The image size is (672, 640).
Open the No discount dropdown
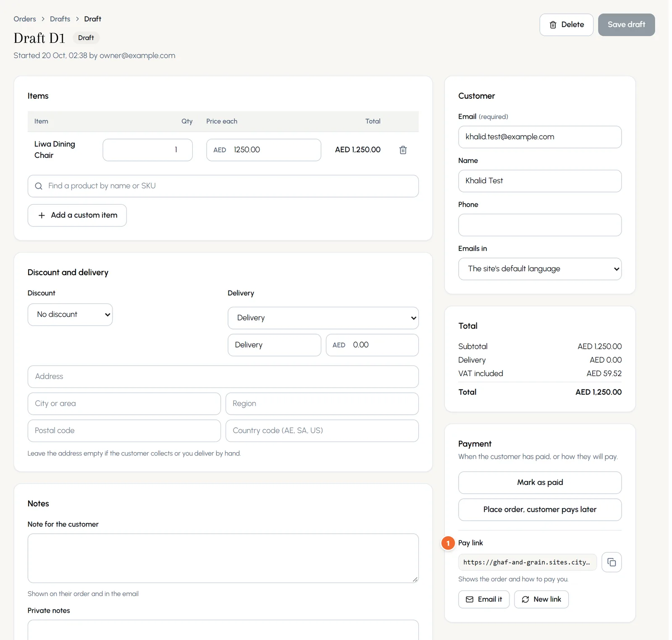[x=70, y=315]
